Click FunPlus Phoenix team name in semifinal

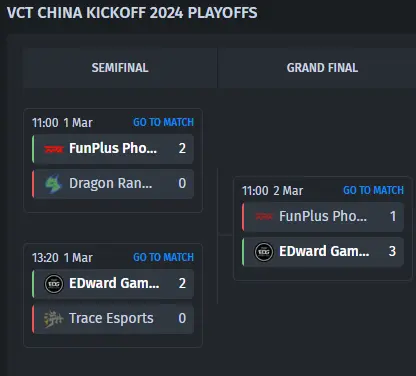click(113, 148)
